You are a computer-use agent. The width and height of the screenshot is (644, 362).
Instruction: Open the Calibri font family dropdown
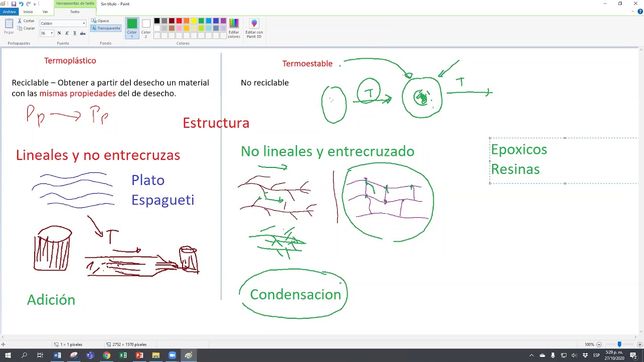[x=84, y=23]
